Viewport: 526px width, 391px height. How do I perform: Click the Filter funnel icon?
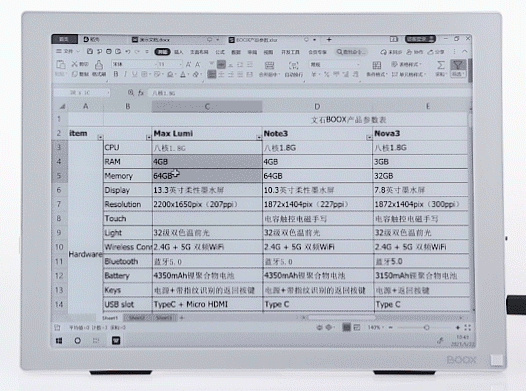(458, 65)
